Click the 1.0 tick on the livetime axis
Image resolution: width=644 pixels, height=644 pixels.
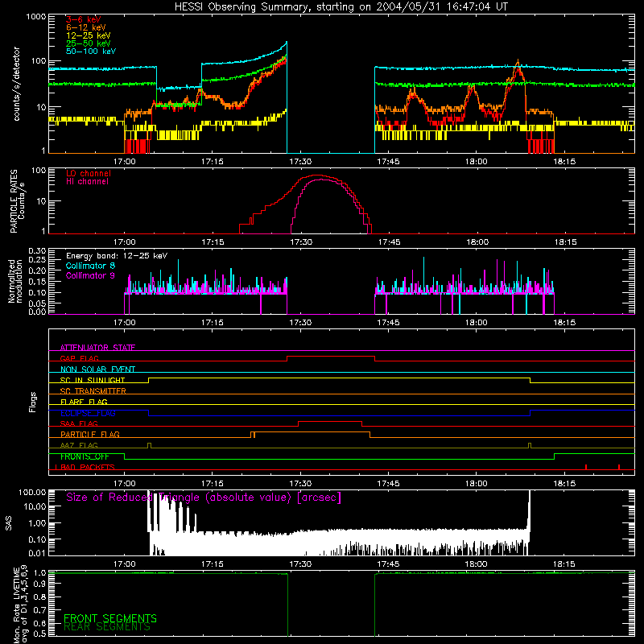coord(39,572)
